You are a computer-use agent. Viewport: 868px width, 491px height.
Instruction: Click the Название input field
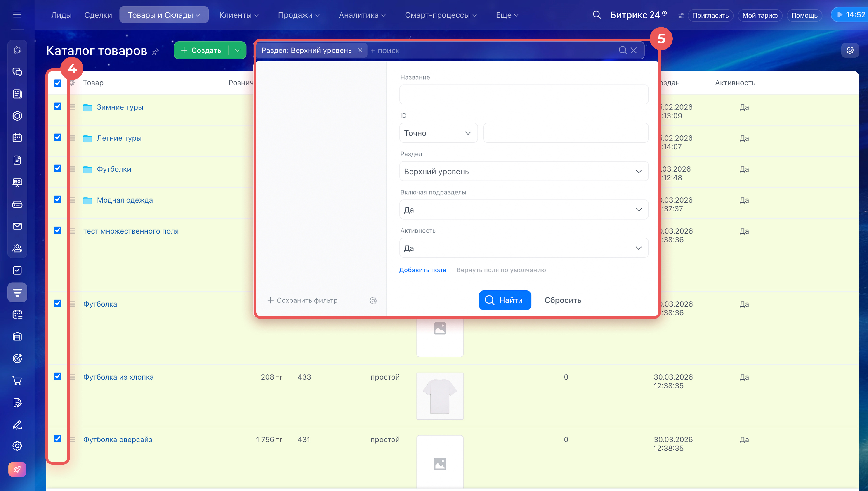[524, 94]
